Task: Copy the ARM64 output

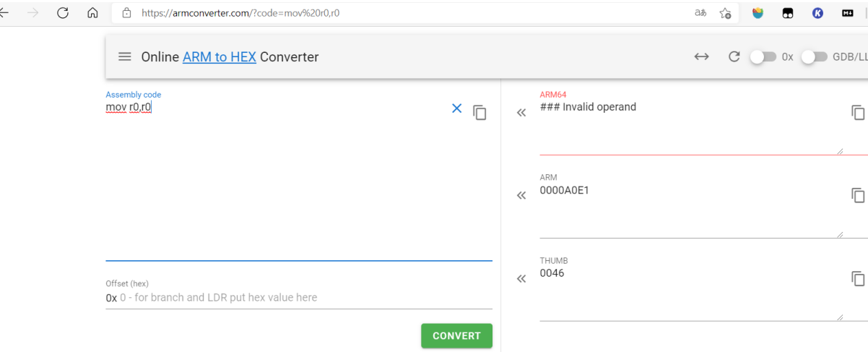Action: (x=857, y=112)
